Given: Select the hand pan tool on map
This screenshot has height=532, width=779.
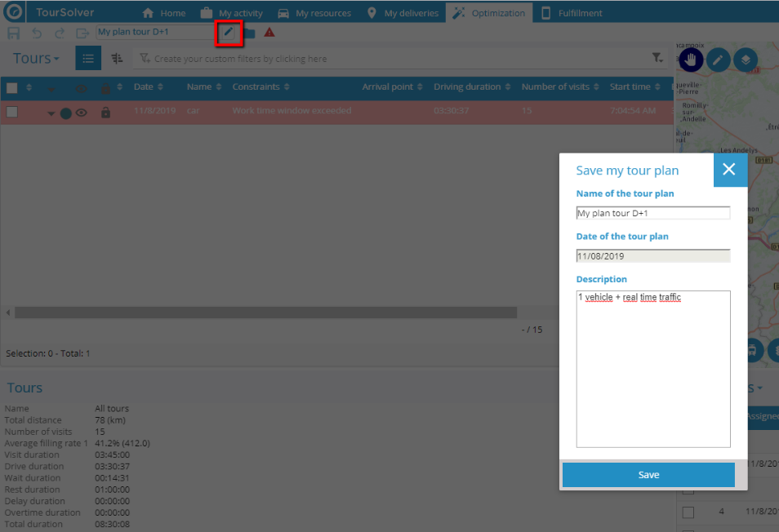Looking at the screenshot, I should coord(691,60).
